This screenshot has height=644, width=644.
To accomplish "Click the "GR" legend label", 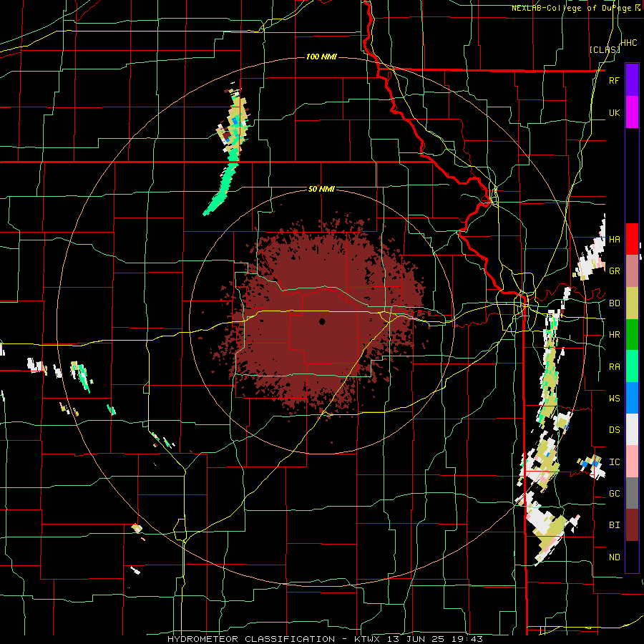I will (x=614, y=271).
